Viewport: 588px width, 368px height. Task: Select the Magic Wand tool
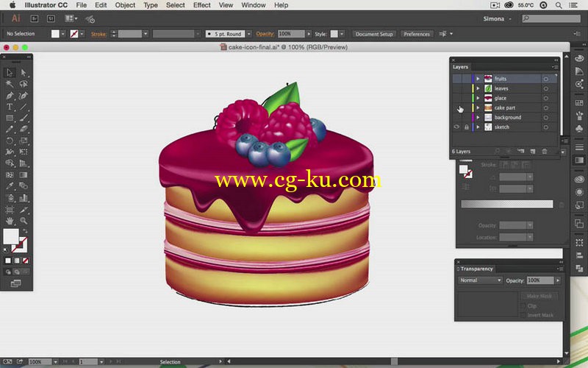coord(10,84)
